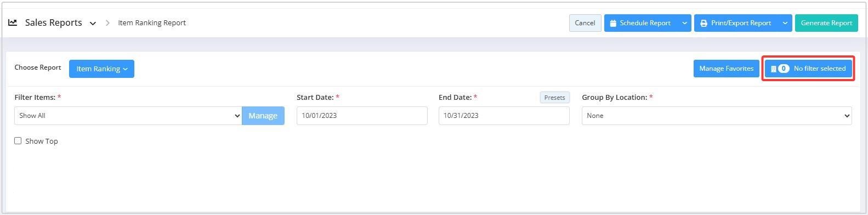Click the printer icon on Print/Export Report
This screenshot has width=868, height=215.
pos(704,23)
